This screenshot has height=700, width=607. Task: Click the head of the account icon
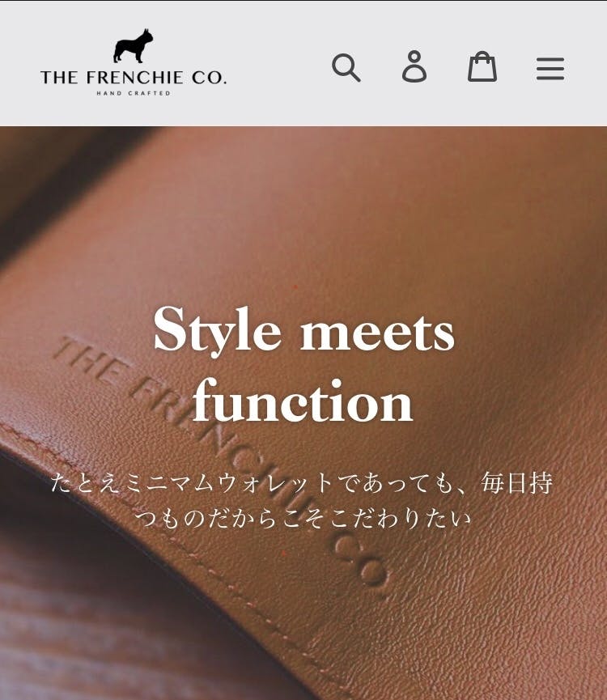click(414, 57)
